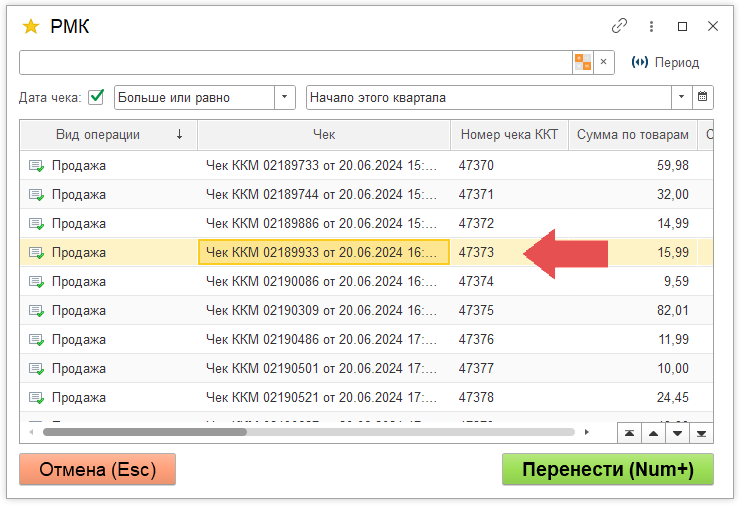
Task: Click the horizontal scrollbar thumb
Action: pyautogui.click(x=144, y=432)
